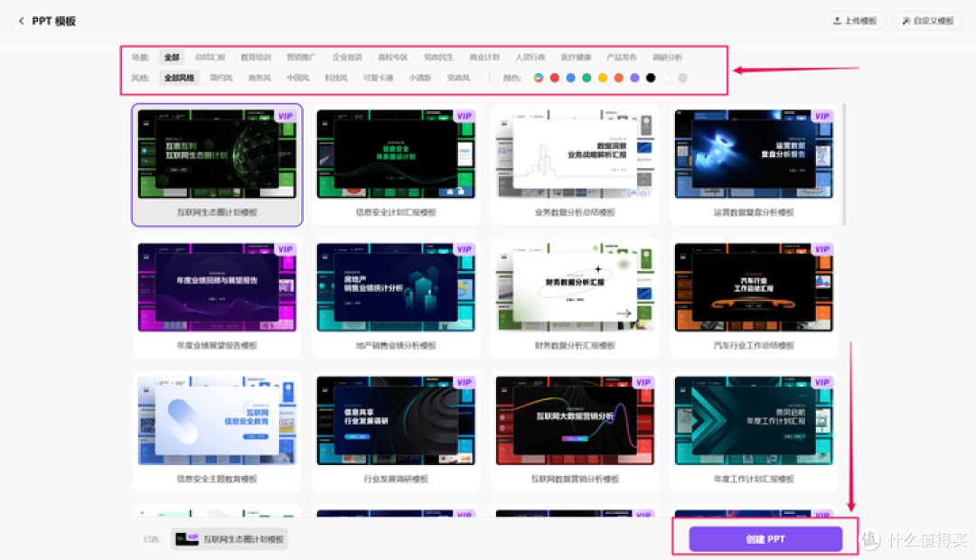This screenshot has height=560, width=976.
Task: Pick the multicolor all-colors swatch
Action: coord(539,78)
